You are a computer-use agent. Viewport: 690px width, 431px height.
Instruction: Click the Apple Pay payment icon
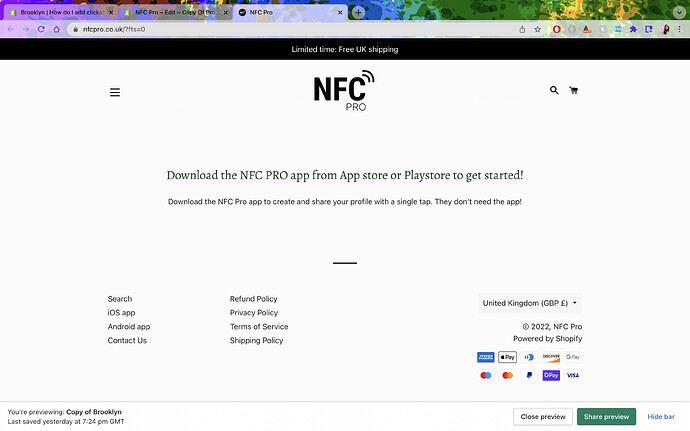[x=507, y=357]
